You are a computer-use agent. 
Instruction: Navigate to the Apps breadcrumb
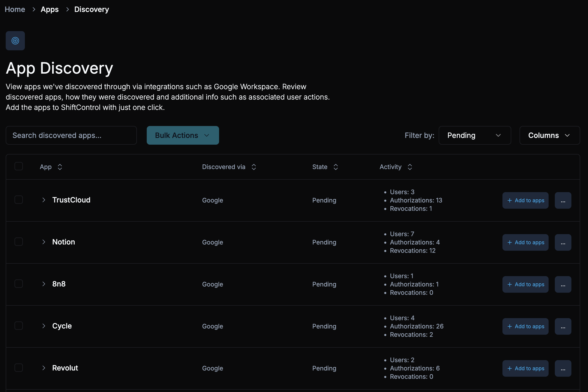[x=50, y=9]
